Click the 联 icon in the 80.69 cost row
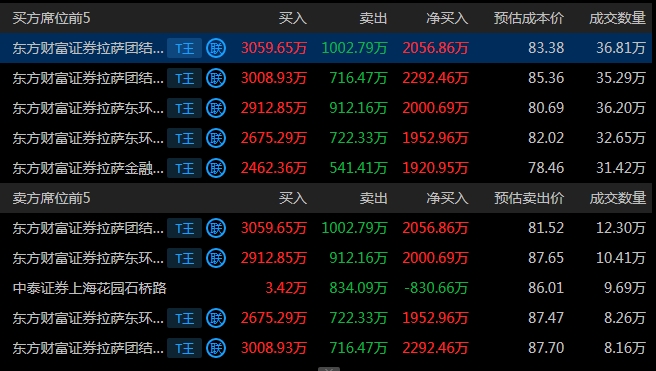656x371 pixels. [x=216, y=108]
